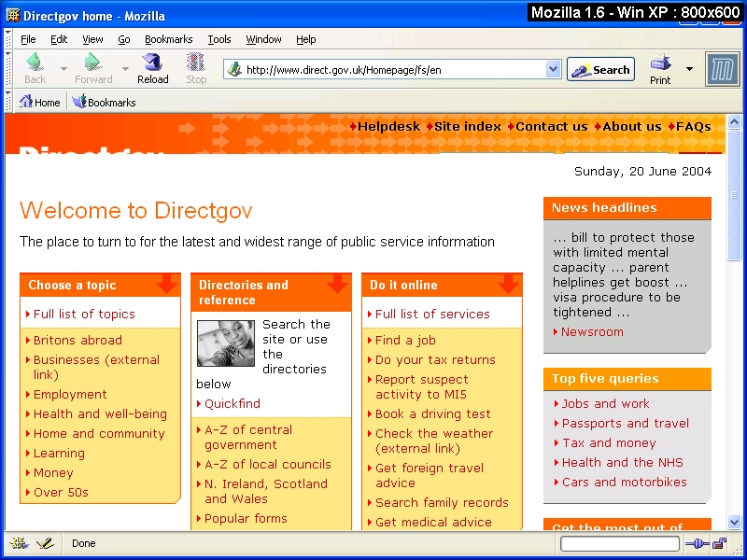Click the Do it online red arrow
747x560 pixels.
tap(508, 284)
